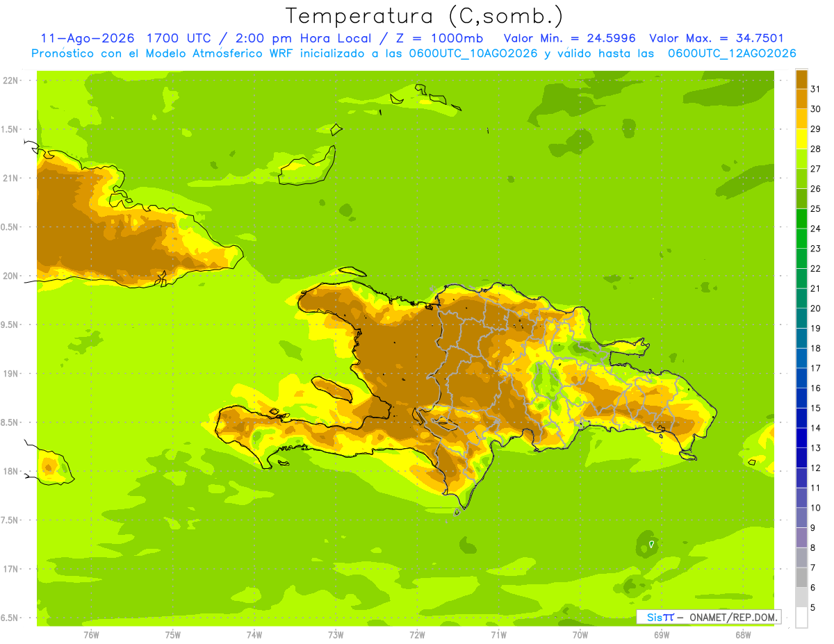Click legend scale value 20

tap(816, 308)
